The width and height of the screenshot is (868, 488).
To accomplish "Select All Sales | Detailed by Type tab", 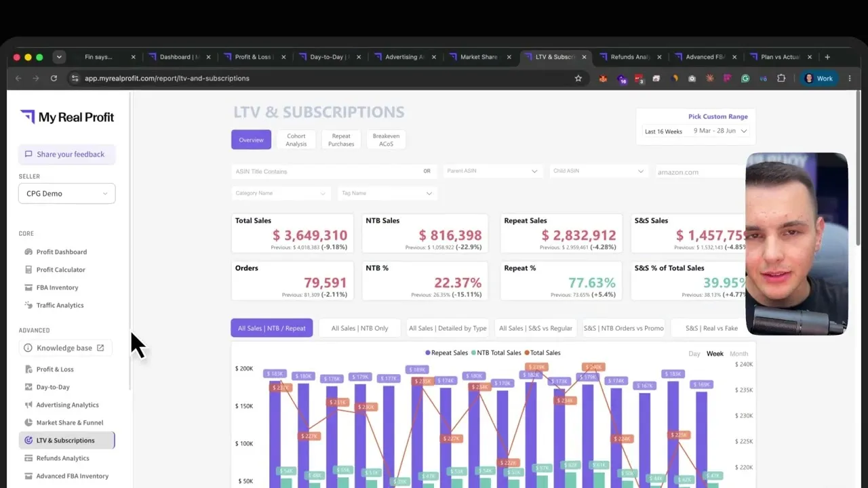I will tap(448, 328).
